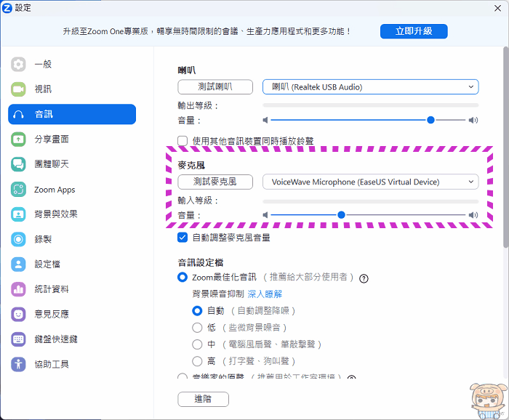Click the headphones icon in the 音訊 tab
Screen dimensions: 509x420
18,114
